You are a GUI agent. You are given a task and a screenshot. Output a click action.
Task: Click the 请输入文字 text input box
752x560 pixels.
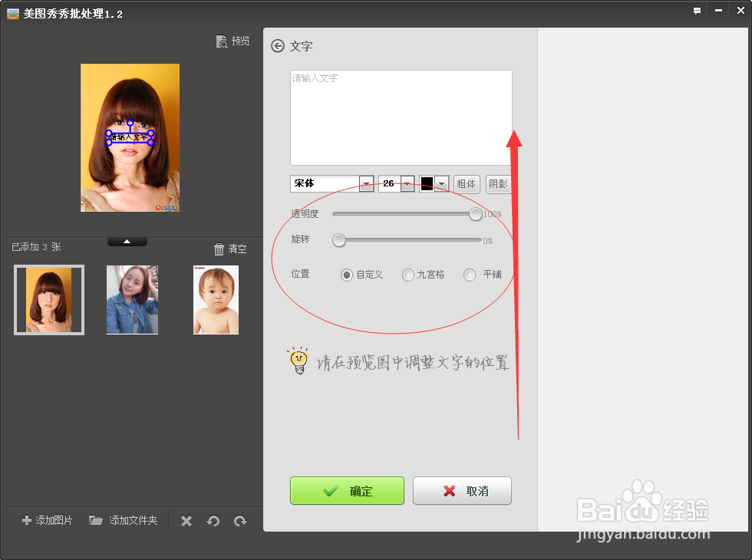tap(401, 115)
